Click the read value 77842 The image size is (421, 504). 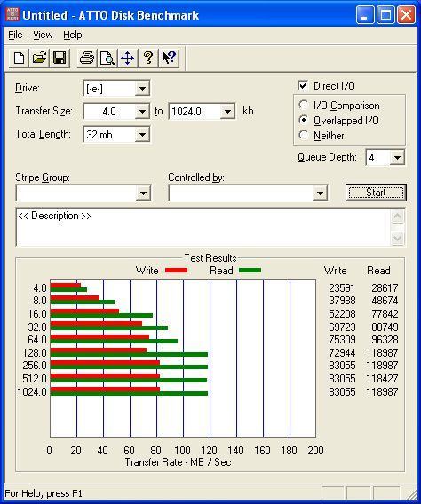pyautogui.click(x=385, y=313)
